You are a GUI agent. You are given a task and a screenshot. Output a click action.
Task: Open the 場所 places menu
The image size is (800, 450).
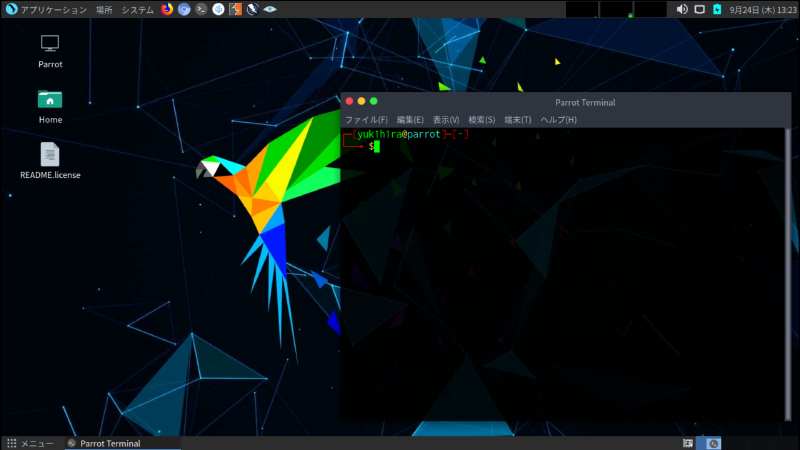(x=104, y=10)
